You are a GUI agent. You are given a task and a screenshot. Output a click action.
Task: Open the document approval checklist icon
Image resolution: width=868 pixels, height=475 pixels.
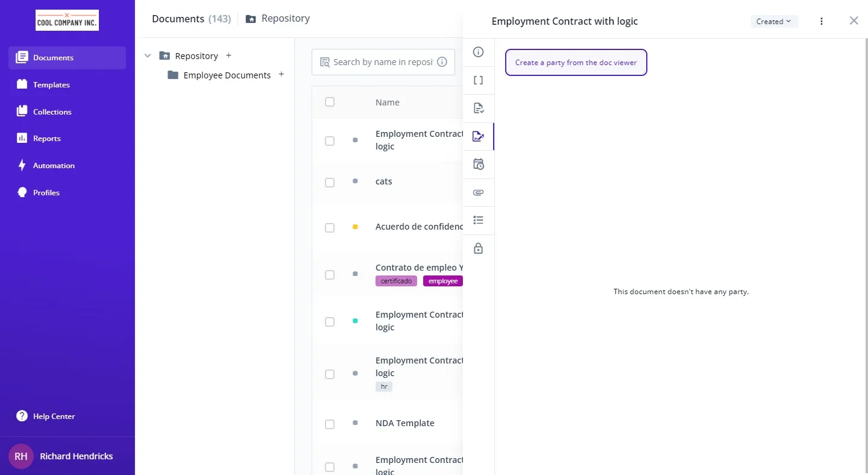point(478,109)
